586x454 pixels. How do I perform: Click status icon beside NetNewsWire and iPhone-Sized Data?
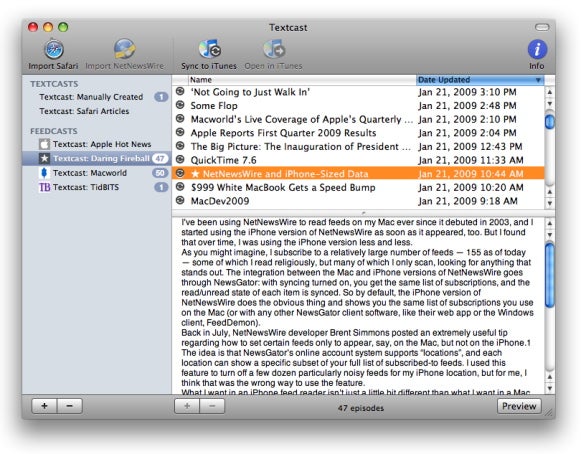click(180, 173)
